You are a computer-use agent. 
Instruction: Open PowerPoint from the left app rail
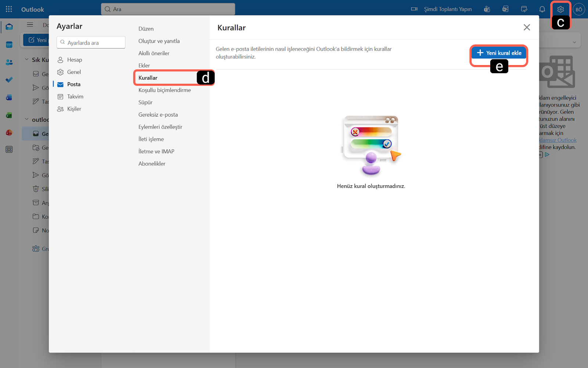point(9,133)
